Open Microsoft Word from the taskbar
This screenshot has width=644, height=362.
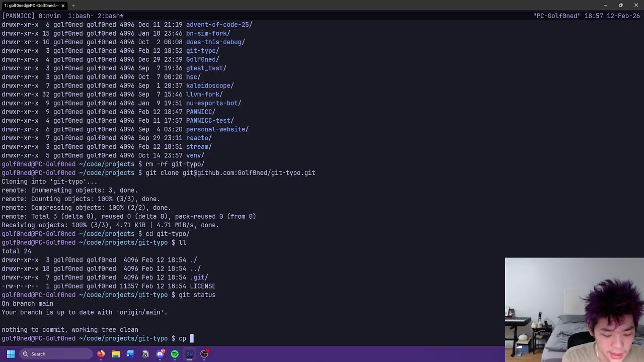(130, 354)
